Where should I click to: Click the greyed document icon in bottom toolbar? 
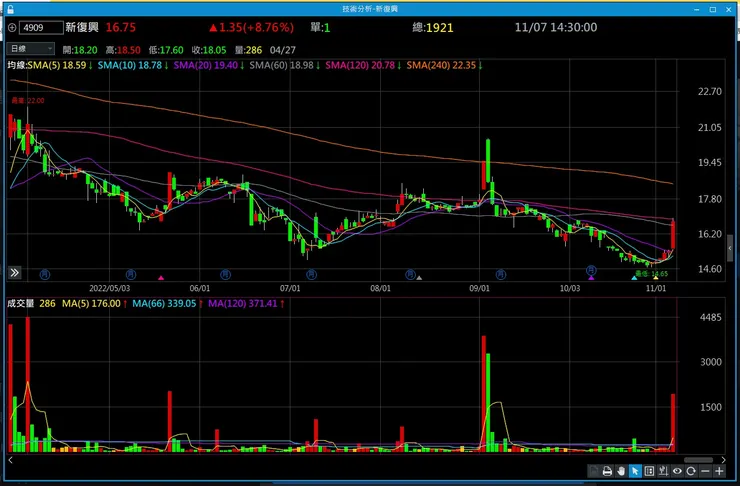coord(594,471)
